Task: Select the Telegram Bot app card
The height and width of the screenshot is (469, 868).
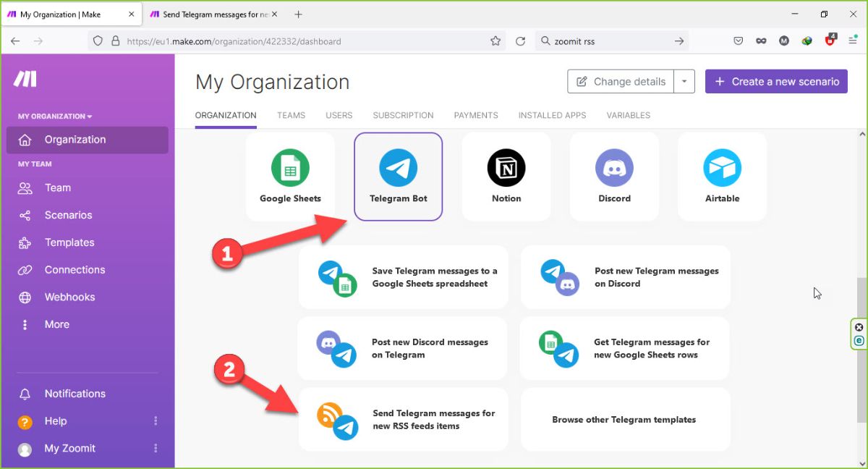Action: (398, 177)
